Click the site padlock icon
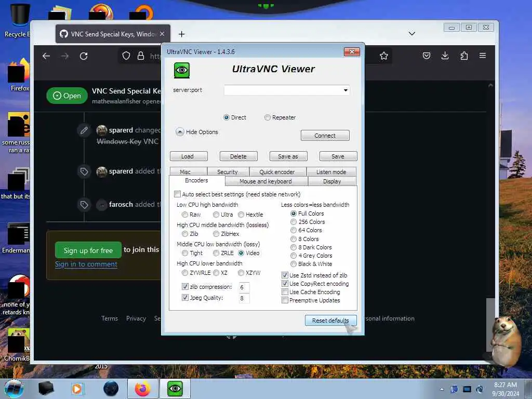The image size is (532, 399). pyautogui.click(x=141, y=56)
